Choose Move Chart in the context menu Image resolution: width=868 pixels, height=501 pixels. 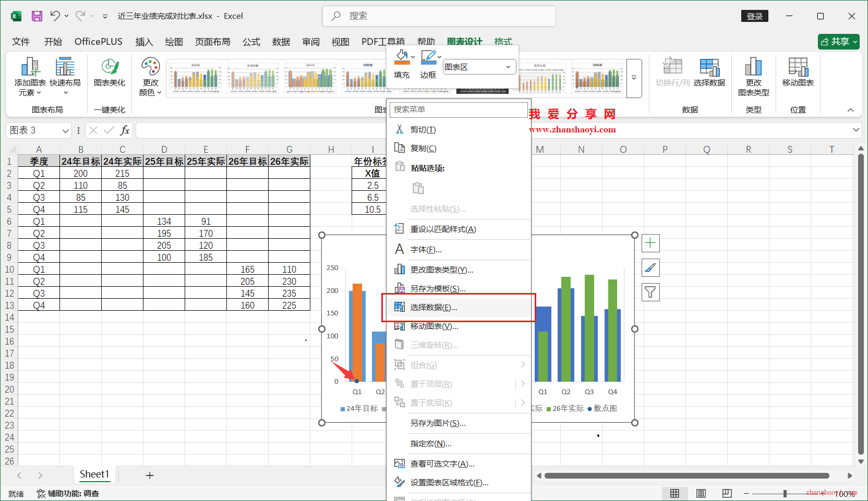pyautogui.click(x=459, y=326)
